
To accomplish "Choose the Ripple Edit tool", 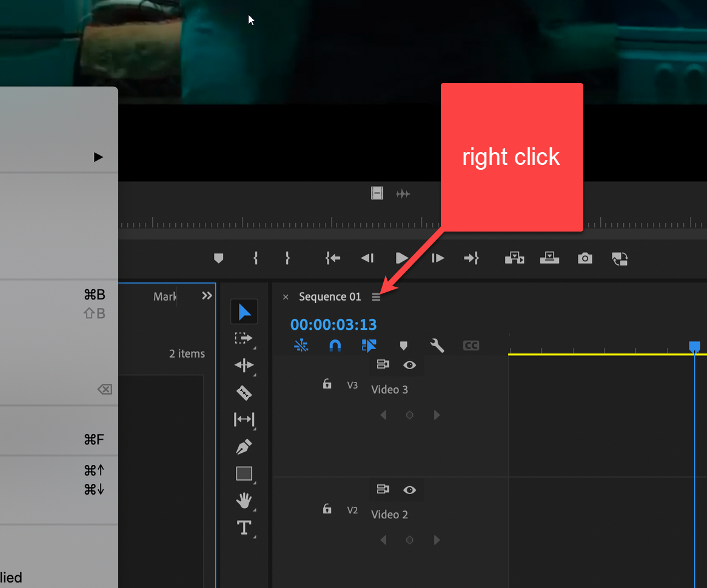I will [x=244, y=365].
